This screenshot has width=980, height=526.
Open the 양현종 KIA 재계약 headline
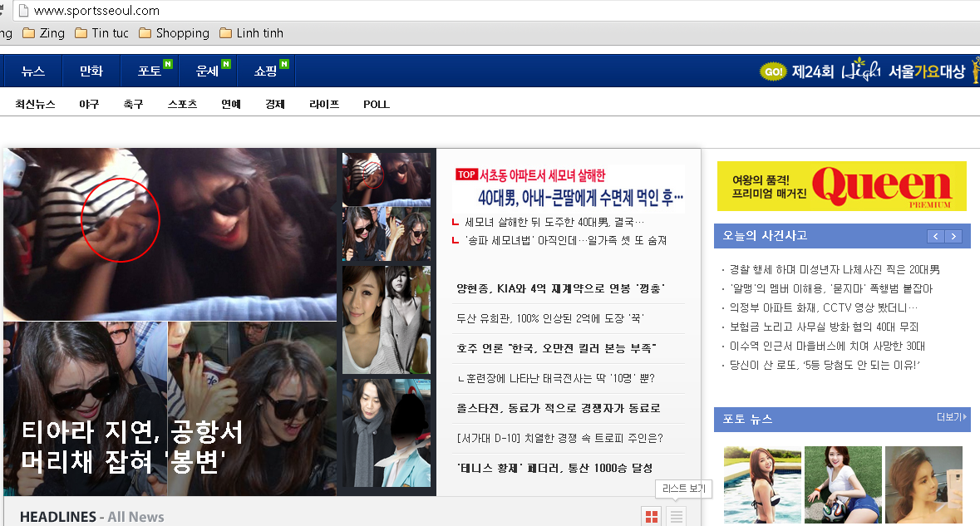(559, 288)
